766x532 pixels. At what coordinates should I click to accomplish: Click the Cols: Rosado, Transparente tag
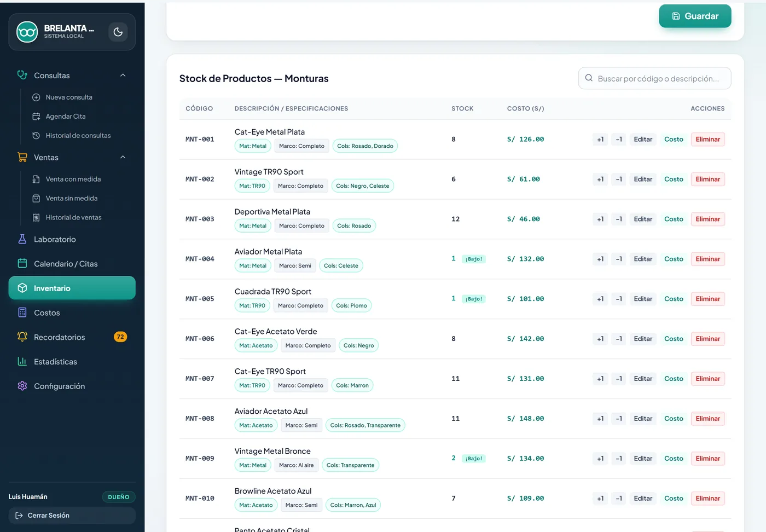pos(365,425)
